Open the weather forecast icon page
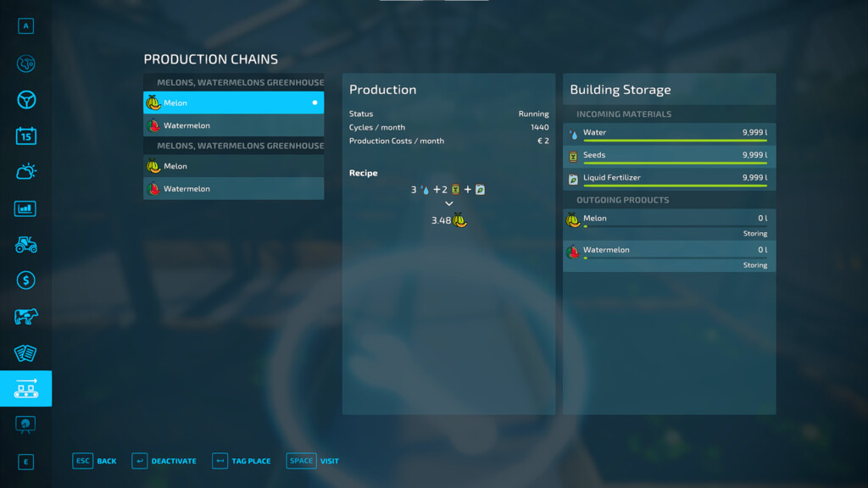The width and height of the screenshot is (868, 488). (x=26, y=171)
